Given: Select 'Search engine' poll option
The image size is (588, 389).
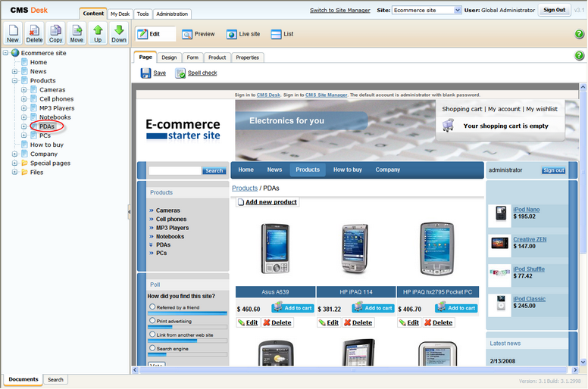Looking at the screenshot, I should click(152, 348).
